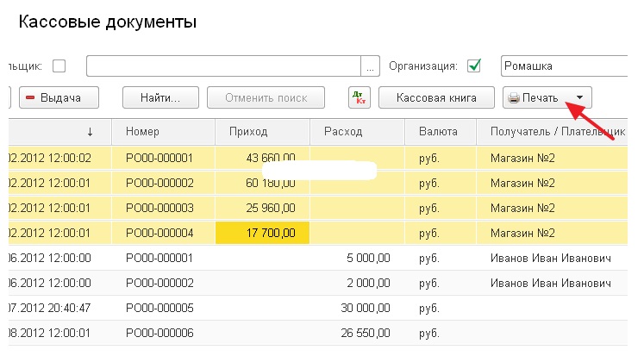This screenshot has height=356, width=644.
Task: Click the Отменить поиск button
Action: (266, 97)
